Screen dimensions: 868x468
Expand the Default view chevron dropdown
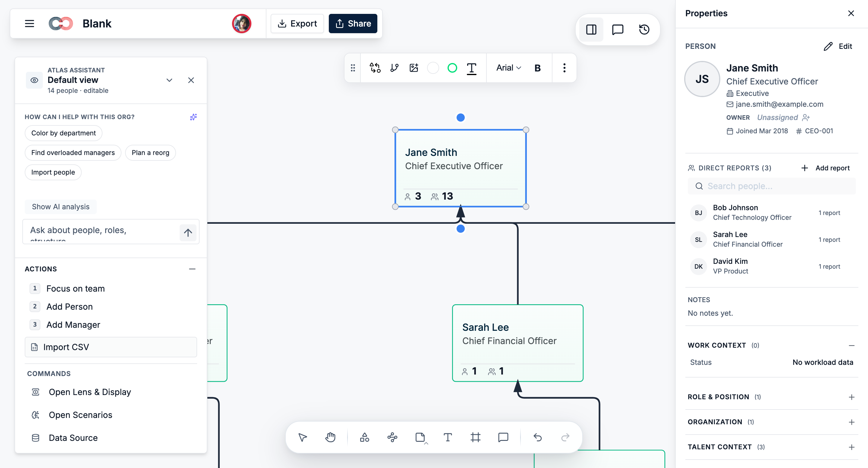[x=169, y=80]
